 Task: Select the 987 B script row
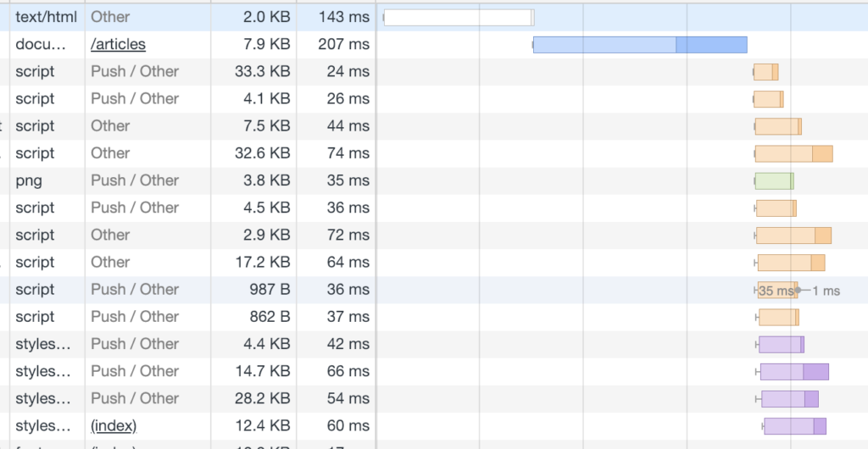(434, 290)
